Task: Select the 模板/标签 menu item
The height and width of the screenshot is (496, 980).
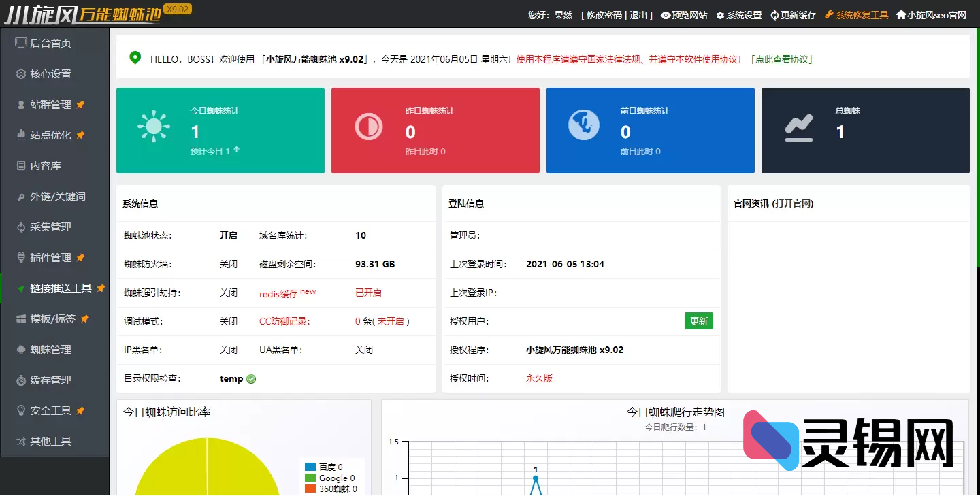Action: tap(51, 318)
